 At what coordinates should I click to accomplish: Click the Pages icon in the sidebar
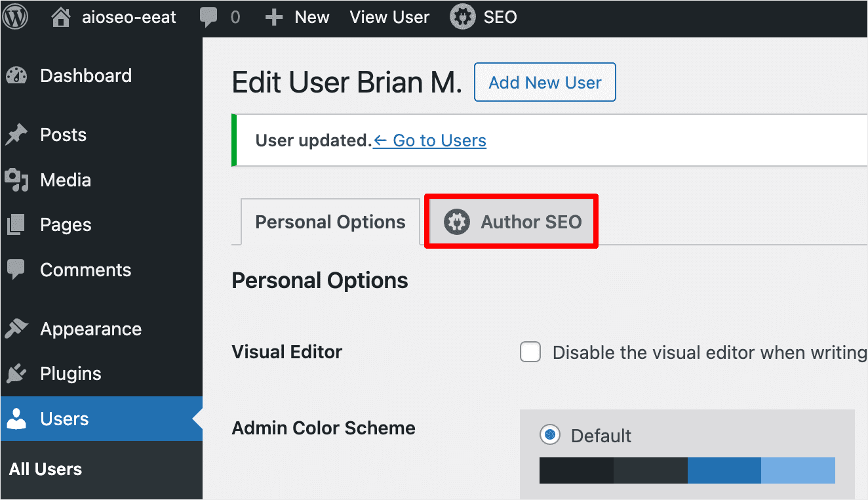coord(16,224)
